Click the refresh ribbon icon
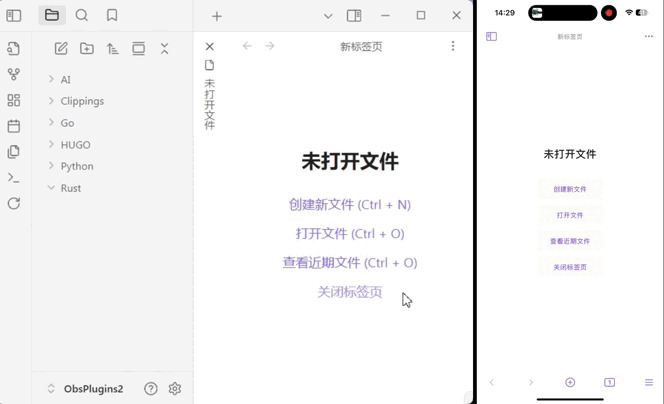This screenshot has height=404, width=664. pyautogui.click(x=14, y=204)
